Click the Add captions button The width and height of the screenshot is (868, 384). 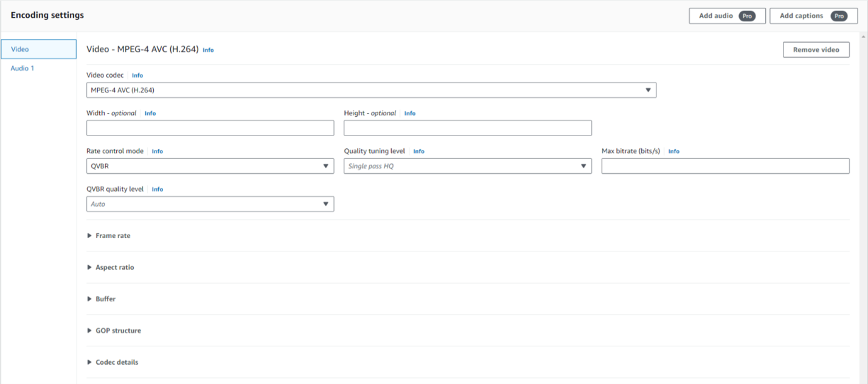(x=813, y=16)
